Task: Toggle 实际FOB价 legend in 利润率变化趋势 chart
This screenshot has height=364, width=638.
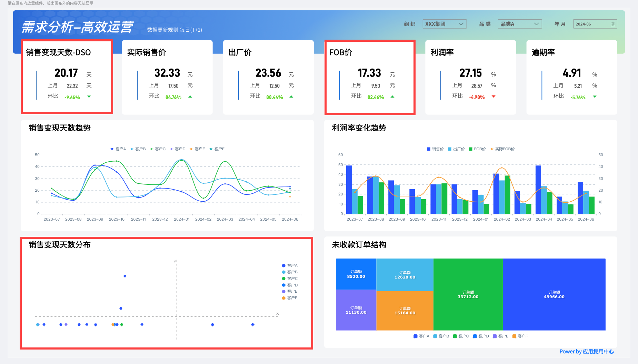Action: coord(502,149)
